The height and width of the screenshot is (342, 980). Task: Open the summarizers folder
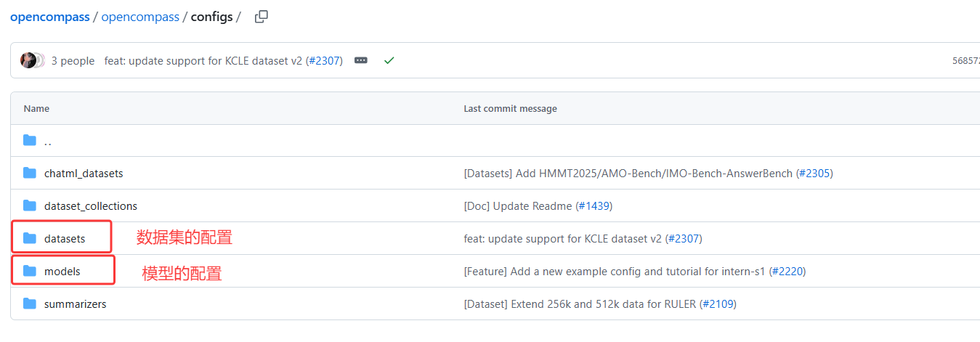pyautogui.click(x=76, y=304)
